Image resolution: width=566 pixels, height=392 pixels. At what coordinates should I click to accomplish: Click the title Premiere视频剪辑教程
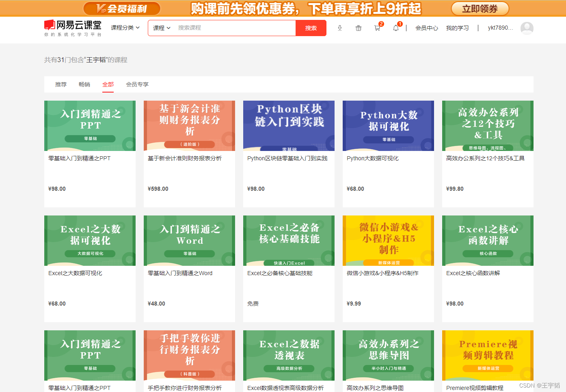475,388
